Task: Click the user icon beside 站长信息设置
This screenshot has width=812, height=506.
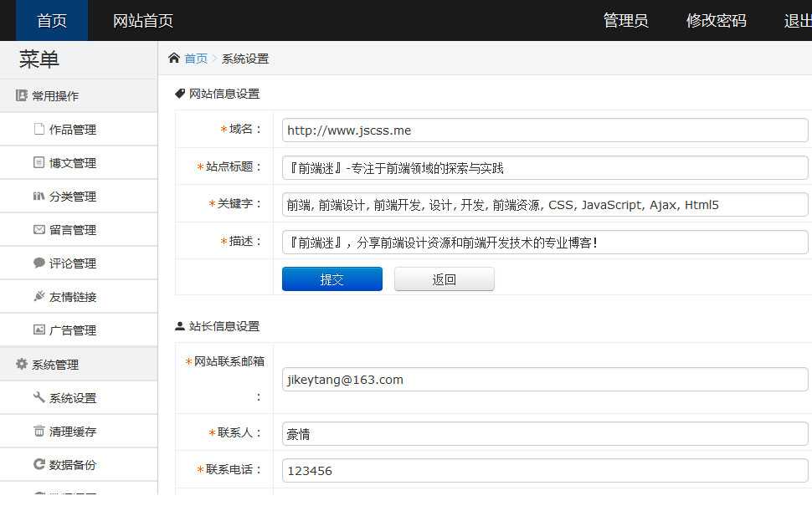Action: coord(180,326)
